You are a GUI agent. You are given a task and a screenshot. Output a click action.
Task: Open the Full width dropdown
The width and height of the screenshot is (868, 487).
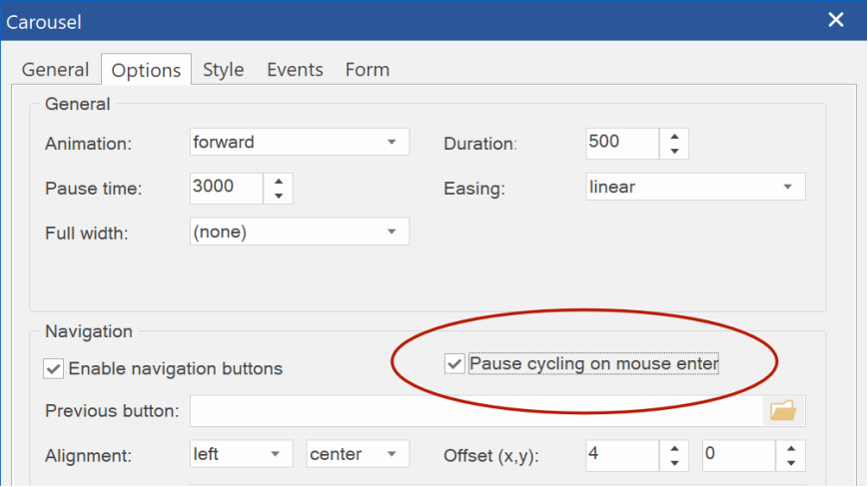(300, 232)
